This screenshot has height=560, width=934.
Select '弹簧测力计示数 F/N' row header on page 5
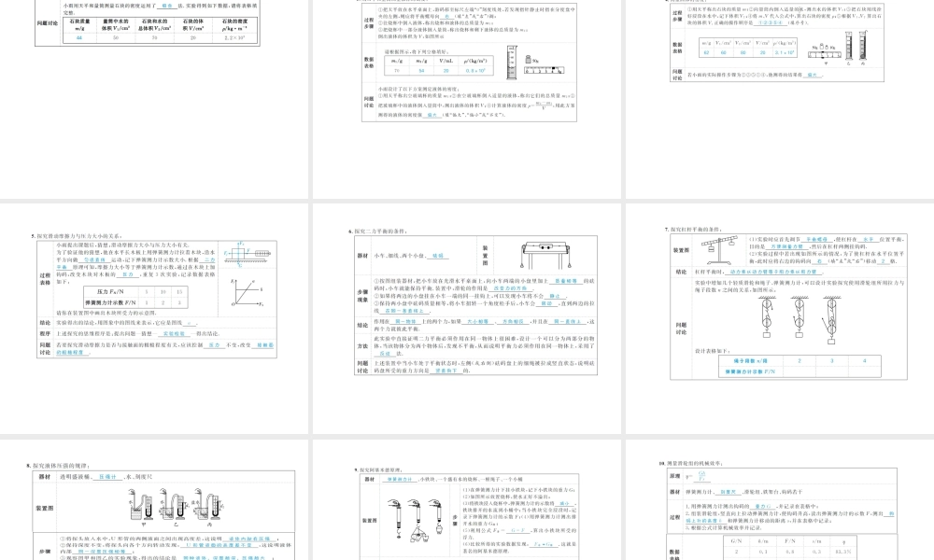[111, 302]
